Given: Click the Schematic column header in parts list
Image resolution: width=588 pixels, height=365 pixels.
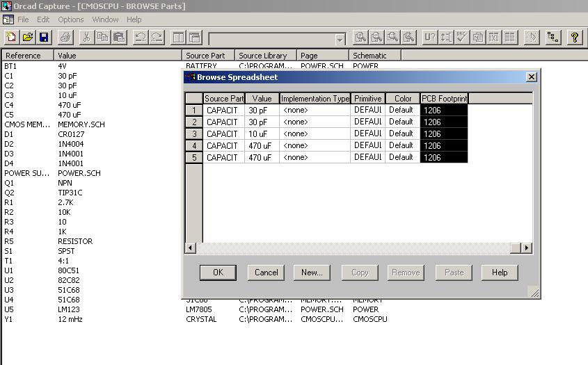Looking at the screenshot, I should click(x=374, y=56).
